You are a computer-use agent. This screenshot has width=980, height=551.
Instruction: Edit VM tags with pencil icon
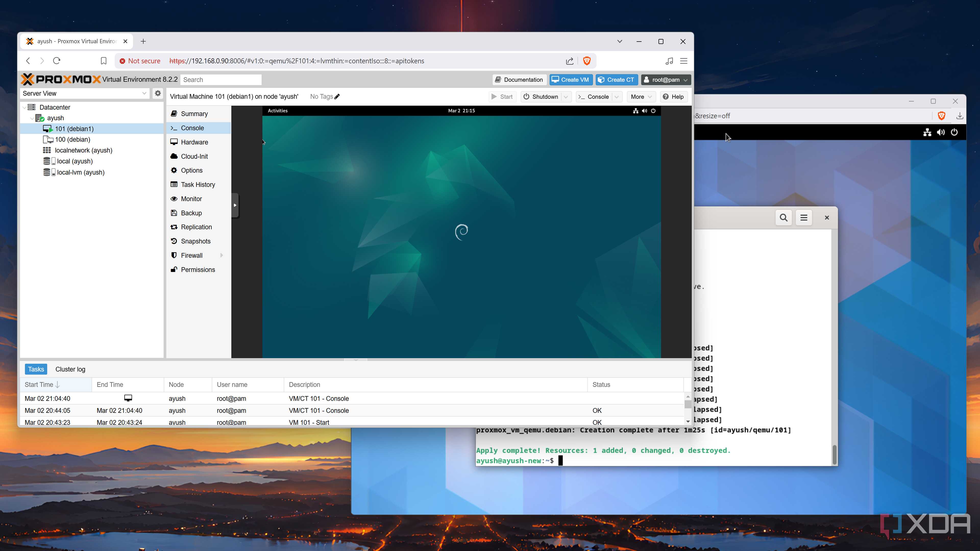(337, 97)
